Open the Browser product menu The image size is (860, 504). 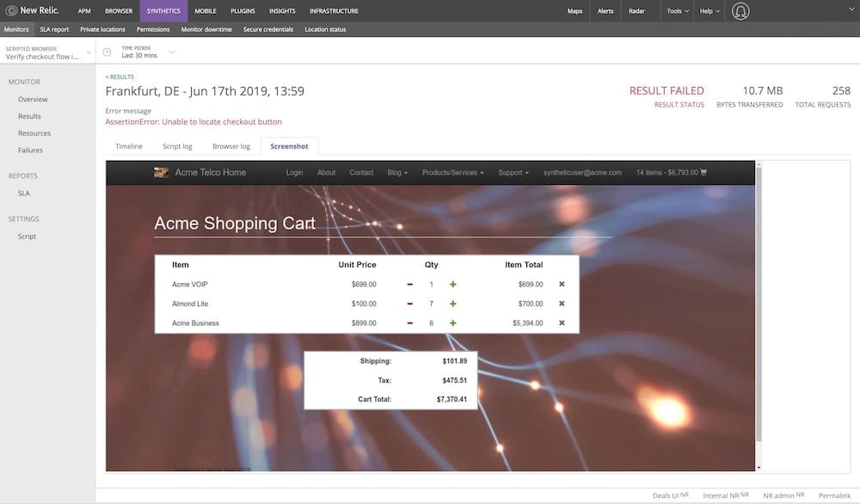click(x=119, y=11)
